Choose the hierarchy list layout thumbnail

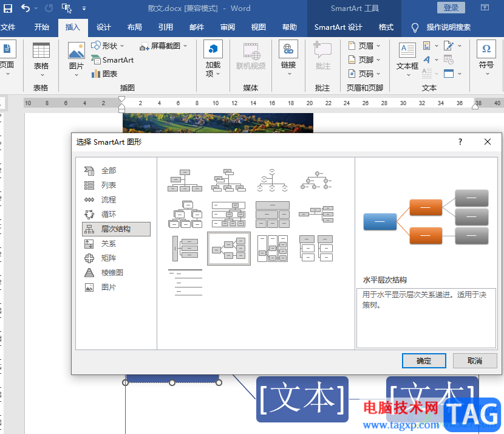pos(316,249)
